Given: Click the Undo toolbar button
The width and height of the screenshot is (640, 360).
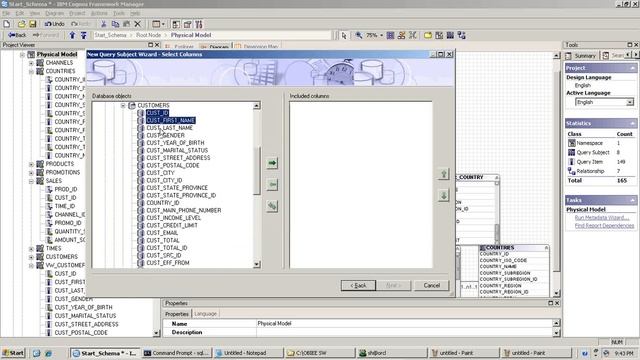Looking at the screenshot, I should click(x=55, y=24).
